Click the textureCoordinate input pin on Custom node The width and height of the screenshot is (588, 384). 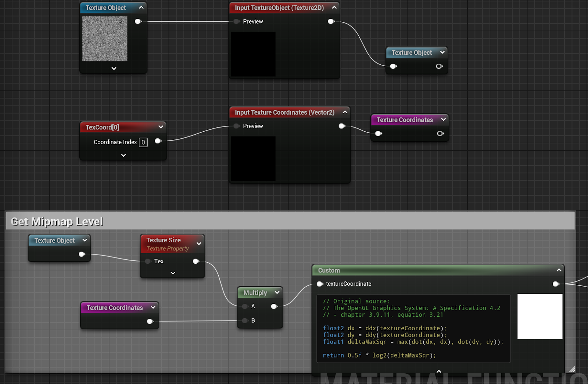pyautogui.click(x=320, y=284)
